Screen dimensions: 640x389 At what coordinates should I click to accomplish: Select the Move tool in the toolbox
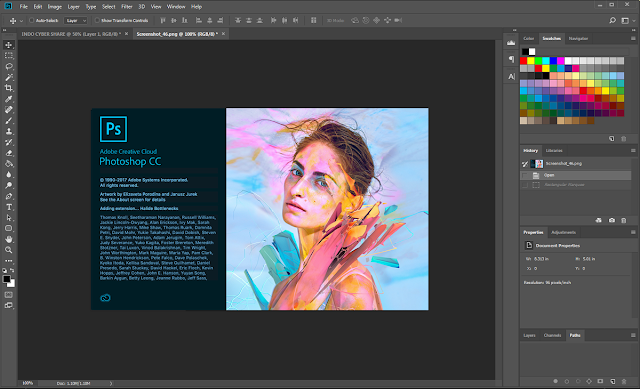pos(9,45)
